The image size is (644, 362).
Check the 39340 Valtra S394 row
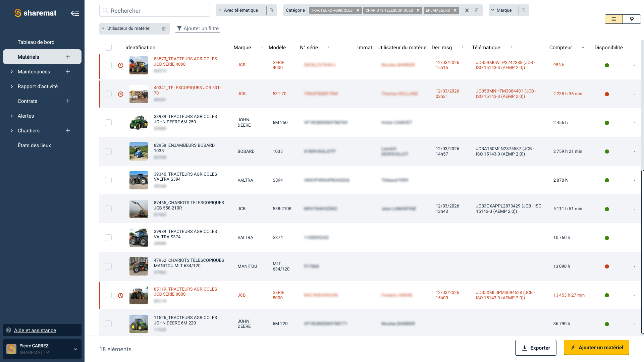pos(108,180)
